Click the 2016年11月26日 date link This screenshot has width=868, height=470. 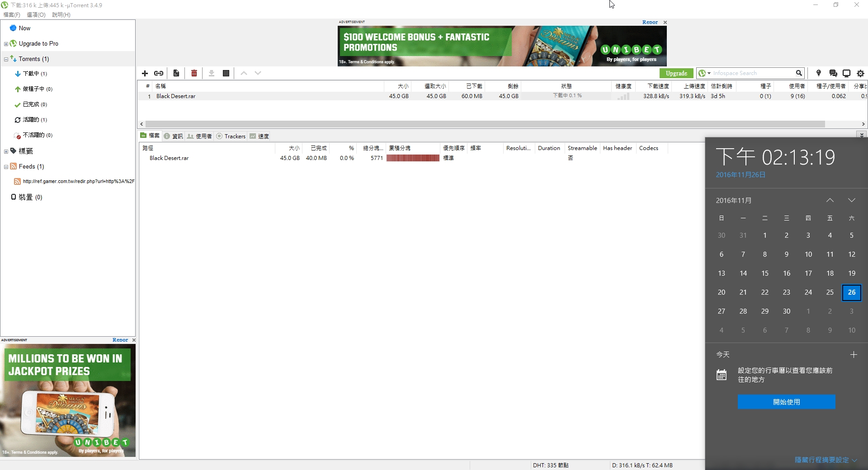click(x=741, y=175)
